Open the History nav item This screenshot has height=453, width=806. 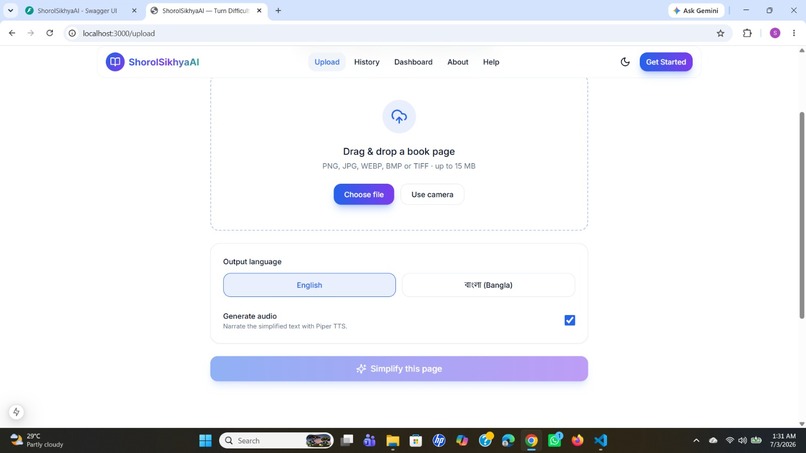point(367,62)
